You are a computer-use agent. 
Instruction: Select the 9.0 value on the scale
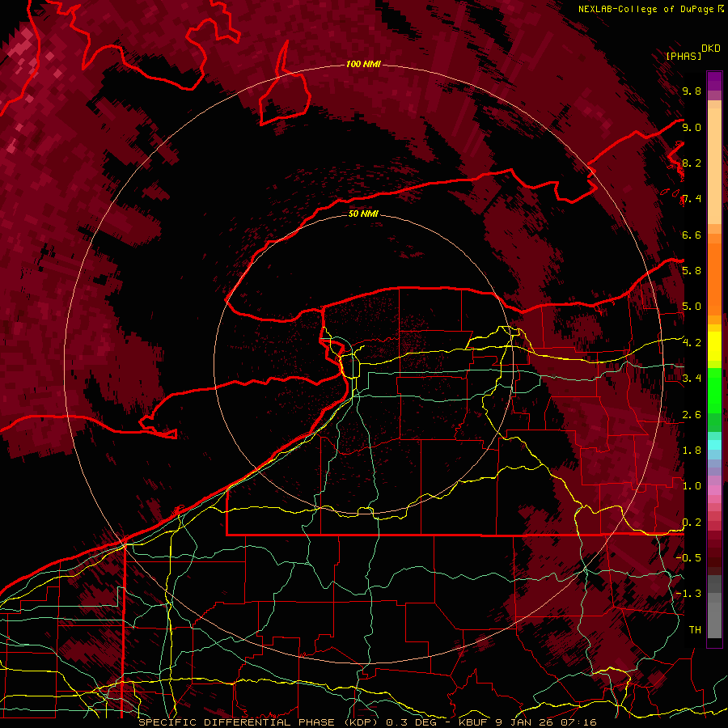692,127
